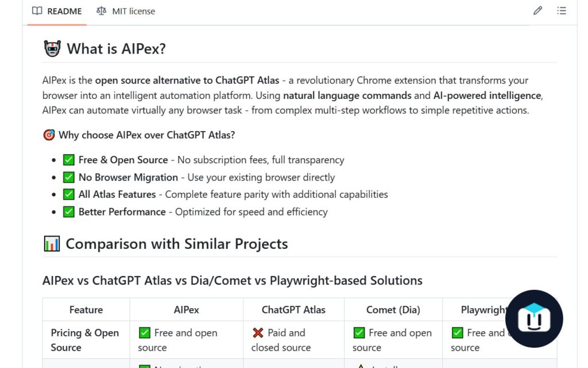
Task: Click the Comet (Dia) column header
Action: click(393, 310)
